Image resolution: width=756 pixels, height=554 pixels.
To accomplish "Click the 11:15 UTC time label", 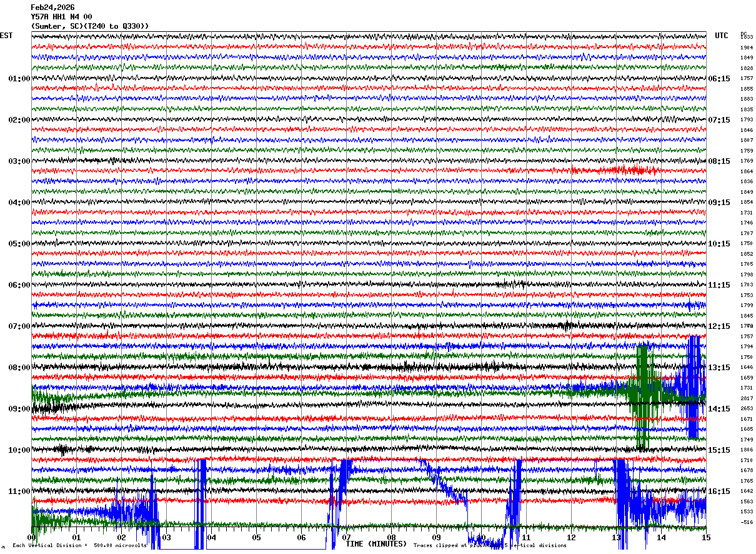I will coord(720,285).
